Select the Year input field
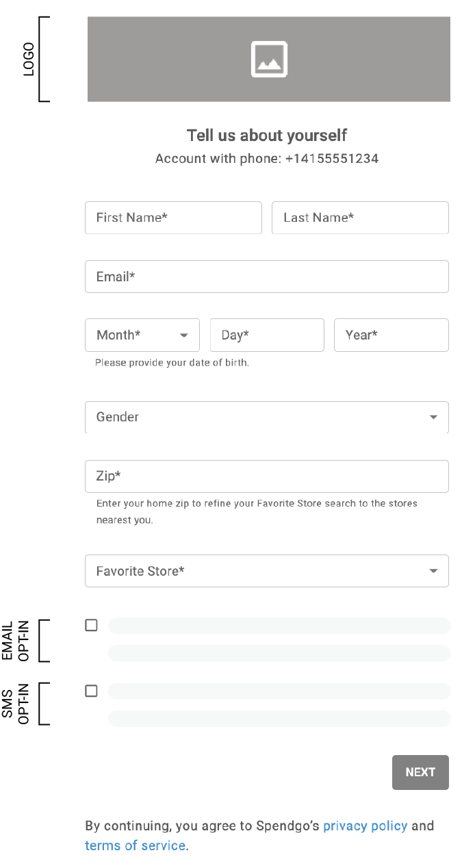Viewport: 475px width, 868px height. pyautogui.click(x=391, y=335)
